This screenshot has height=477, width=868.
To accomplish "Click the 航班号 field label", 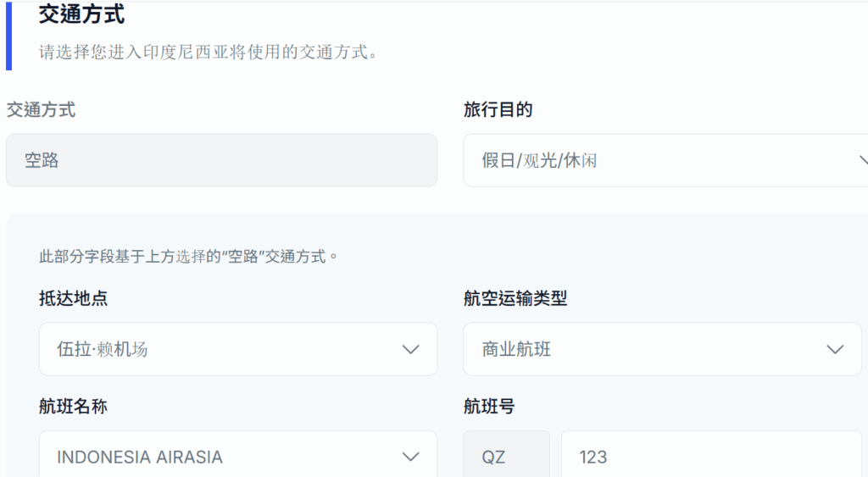I will [489, 407].
